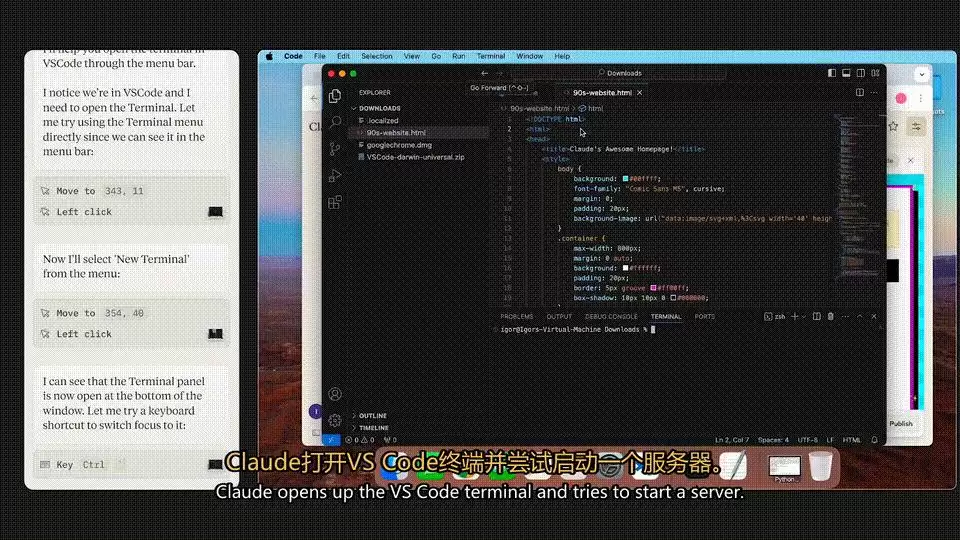960x540 pixels.
Task: Toggle bottom panel layout button
Action: coord(846,73)
